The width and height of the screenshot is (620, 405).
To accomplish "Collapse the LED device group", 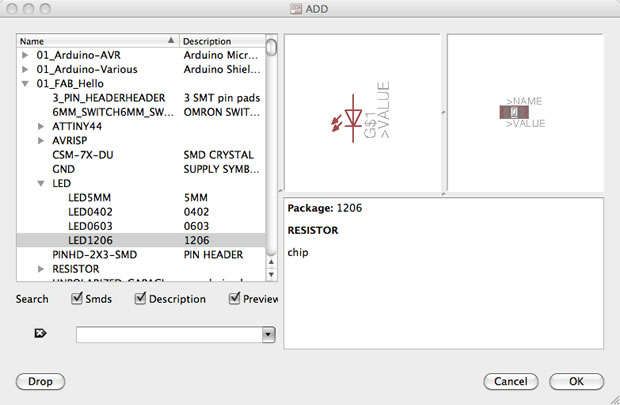I will [41, 183].
